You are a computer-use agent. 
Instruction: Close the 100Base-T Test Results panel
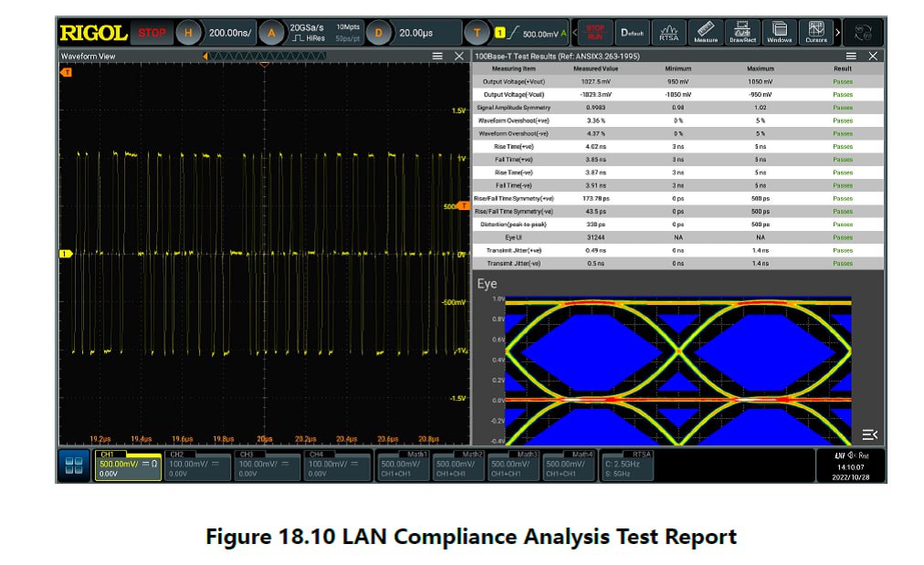coord(873,57)
